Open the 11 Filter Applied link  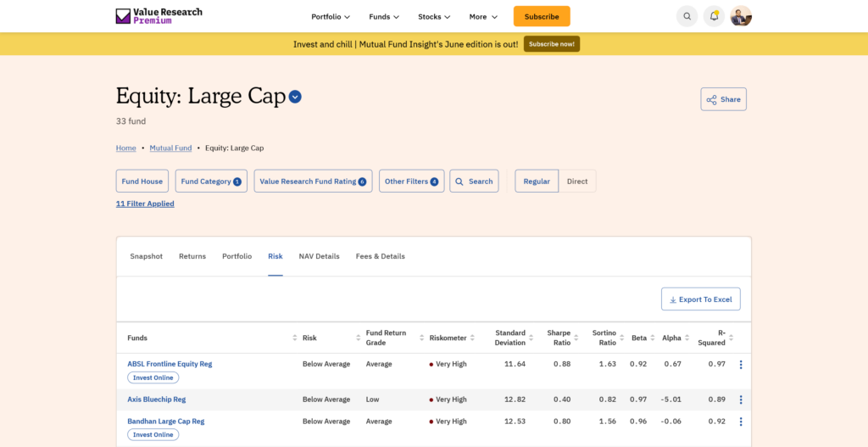(145, 204)
